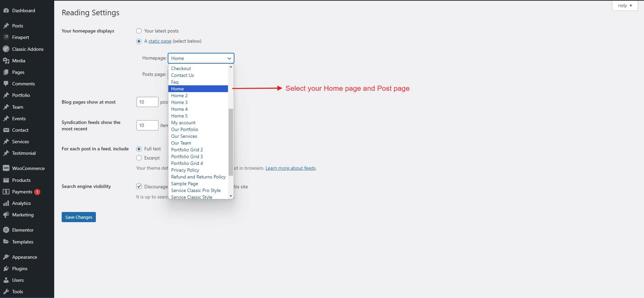The image size is (644, 298).
Task: Click the Save Changes button
Action: pyautogui.click(x=79, y=217)
